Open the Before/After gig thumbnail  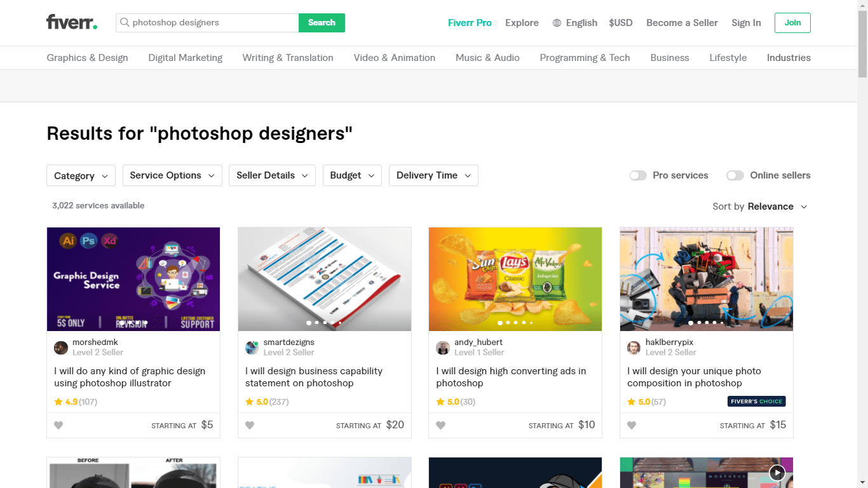click(133, 473)
